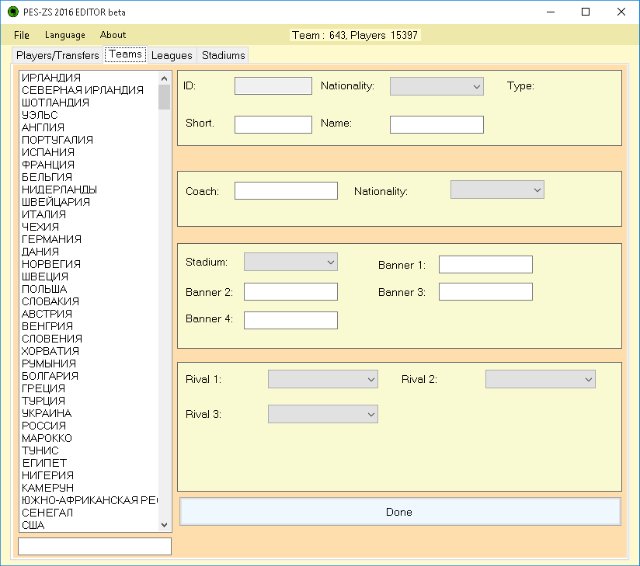Open the Rival 2 dropdown

click(540, 379)
